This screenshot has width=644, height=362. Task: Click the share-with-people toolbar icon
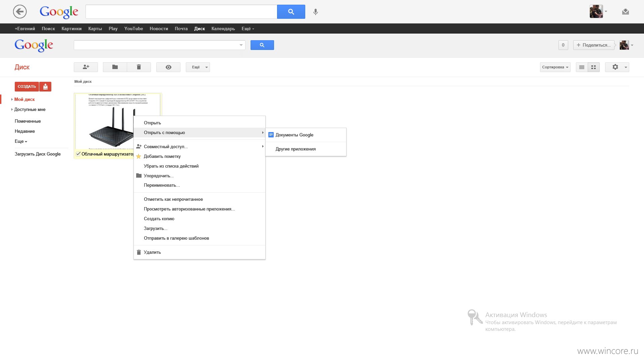tap(86, 67)
